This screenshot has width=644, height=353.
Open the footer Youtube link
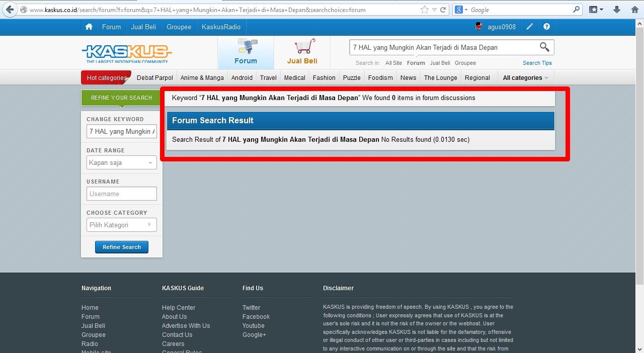pos(253,326)
